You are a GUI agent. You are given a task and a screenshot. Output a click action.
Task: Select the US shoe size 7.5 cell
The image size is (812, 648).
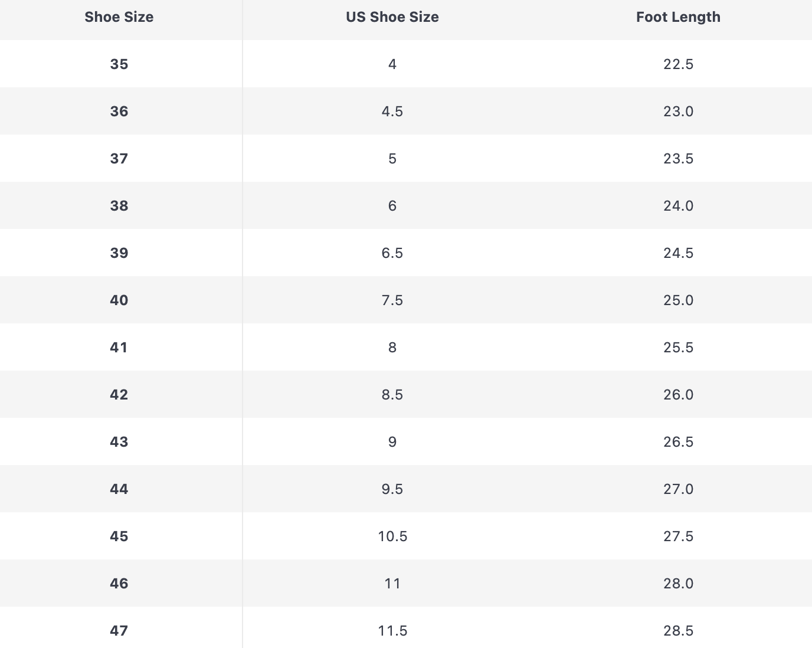coord(392,300)
